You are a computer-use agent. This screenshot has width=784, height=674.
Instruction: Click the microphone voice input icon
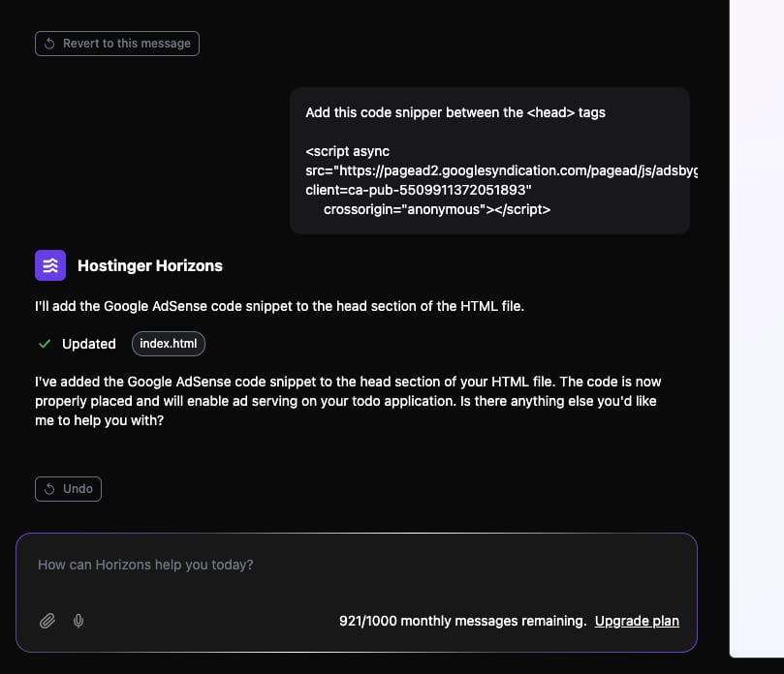(x=78, y=621)
